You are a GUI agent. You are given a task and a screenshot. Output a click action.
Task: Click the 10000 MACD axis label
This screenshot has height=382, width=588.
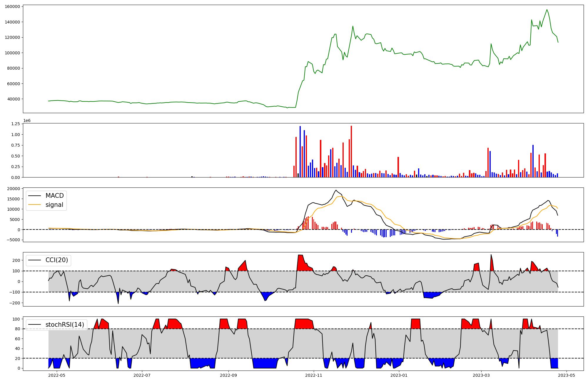click(x=14, y=209)
